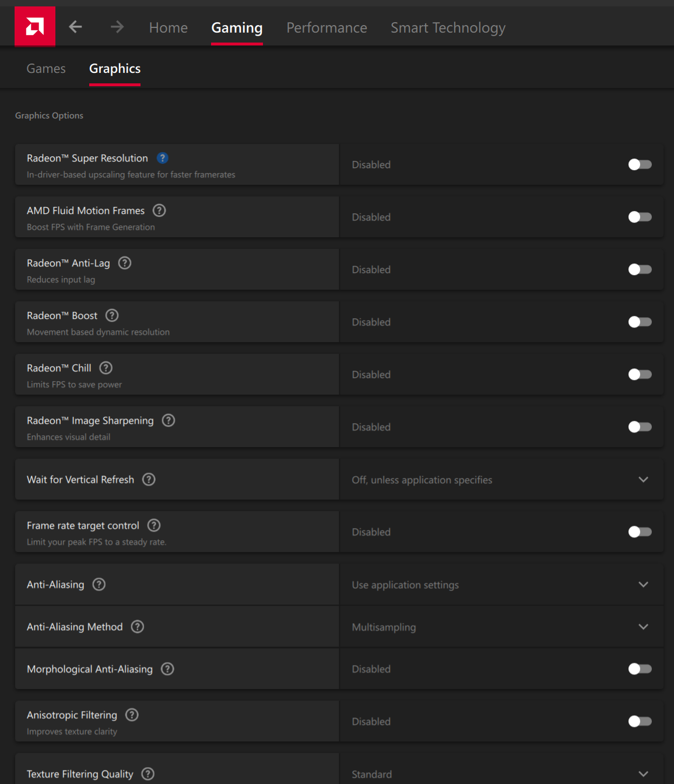This screenshot has width=674, height=784.
Task: Enable Morphological Anti-Aliasing toggle
Action: (x=640, y=669)
